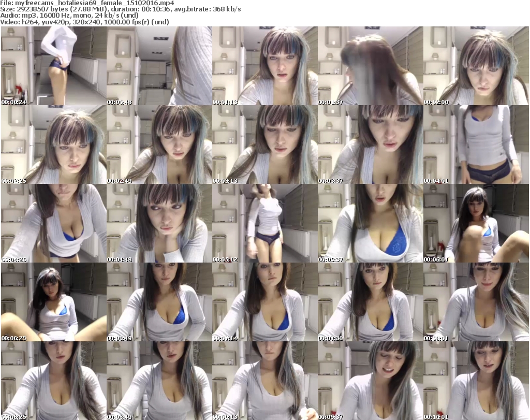Screen dimensions: 530x420
Task: Select the last thumbnail at 00:10:01
Action: click(476, 381)
